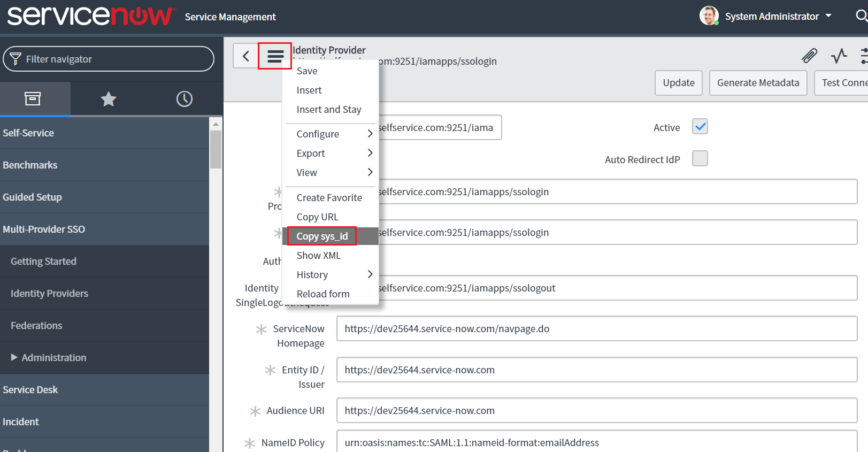Click System Administrator avatar picture
Image resolution: width=868 pixels, height=452 pixels.
(709, 16)
